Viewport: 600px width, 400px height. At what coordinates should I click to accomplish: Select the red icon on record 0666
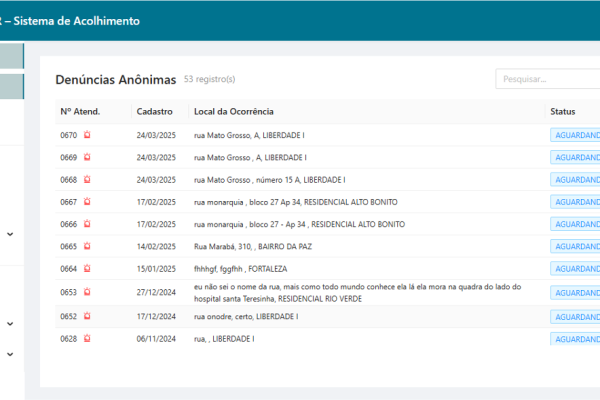coord(87,224)
